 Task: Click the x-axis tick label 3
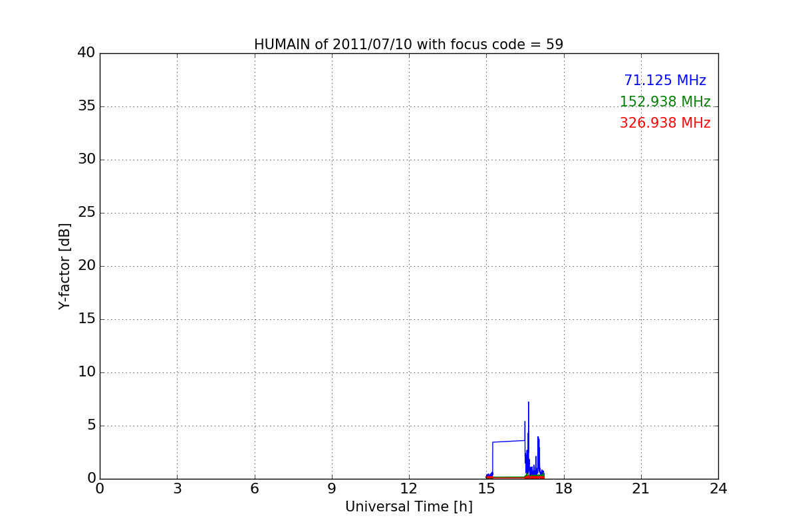coord(177,489)
